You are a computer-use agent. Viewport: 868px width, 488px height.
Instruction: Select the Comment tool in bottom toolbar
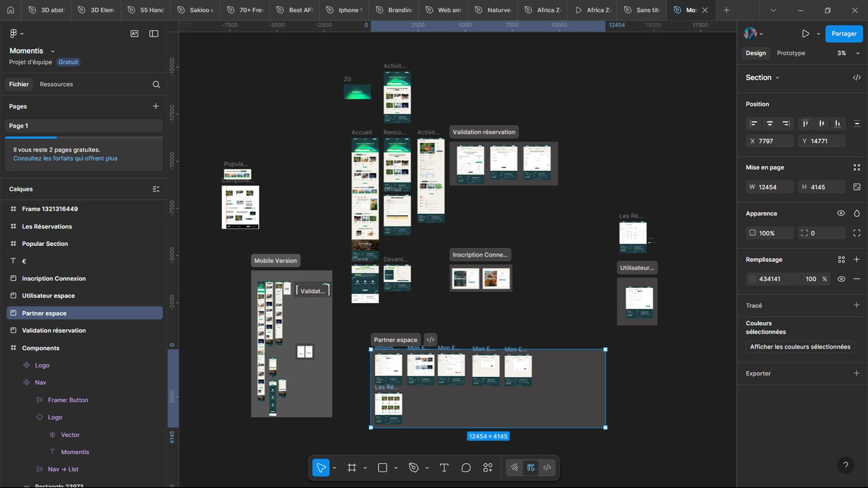(466, 467)
